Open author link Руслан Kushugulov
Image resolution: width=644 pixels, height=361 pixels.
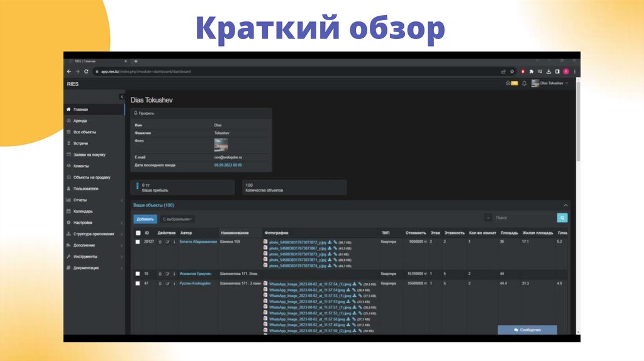pos(195,284)
